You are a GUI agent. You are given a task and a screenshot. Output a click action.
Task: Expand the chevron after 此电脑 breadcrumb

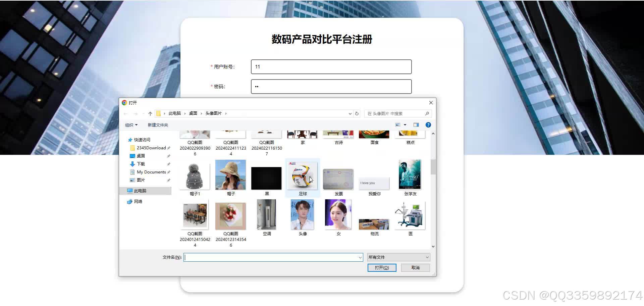pos(185,113)
